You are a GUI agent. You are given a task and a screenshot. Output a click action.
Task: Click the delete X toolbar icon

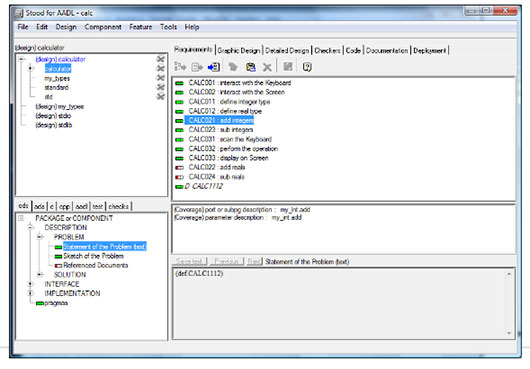[267, 67]
